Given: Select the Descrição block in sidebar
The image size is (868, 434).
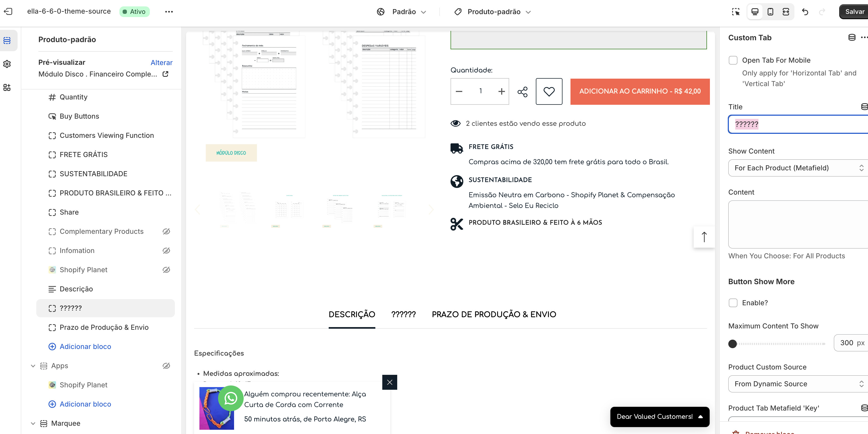Looking at the screenshot, I should [x=76, y=289].
